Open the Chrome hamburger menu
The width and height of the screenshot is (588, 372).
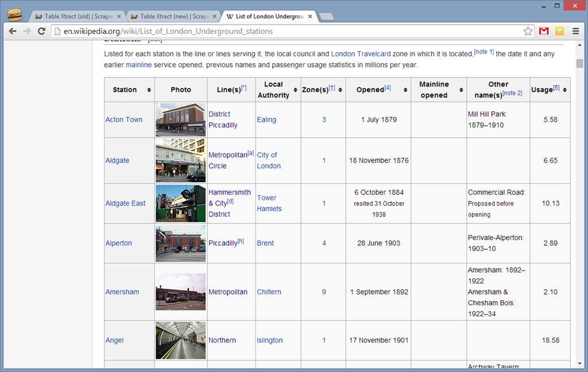point(575,31)
